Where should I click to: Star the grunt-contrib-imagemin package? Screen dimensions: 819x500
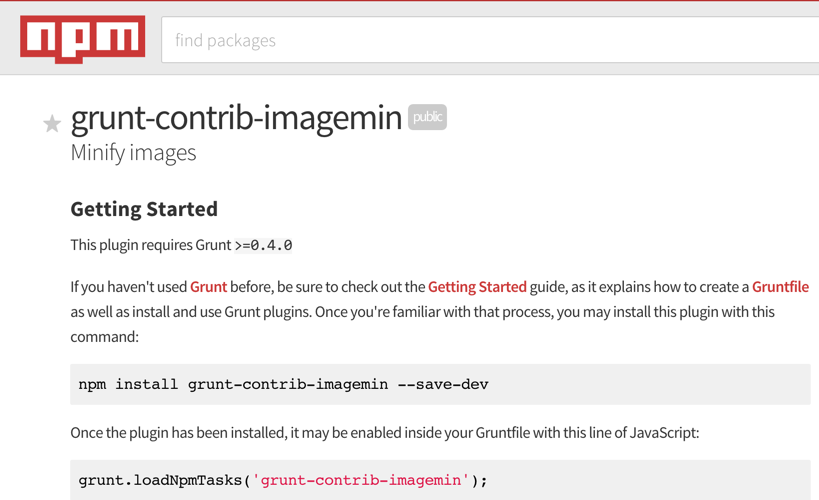[x=52, y=124]
